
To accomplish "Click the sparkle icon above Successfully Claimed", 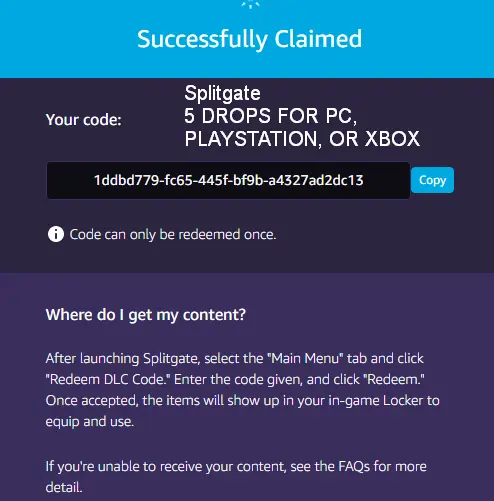I will pyautogui.click(x=250, y=4).
